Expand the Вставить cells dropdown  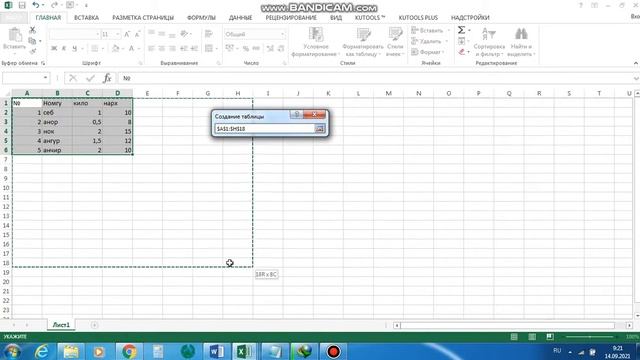(449, 31)
